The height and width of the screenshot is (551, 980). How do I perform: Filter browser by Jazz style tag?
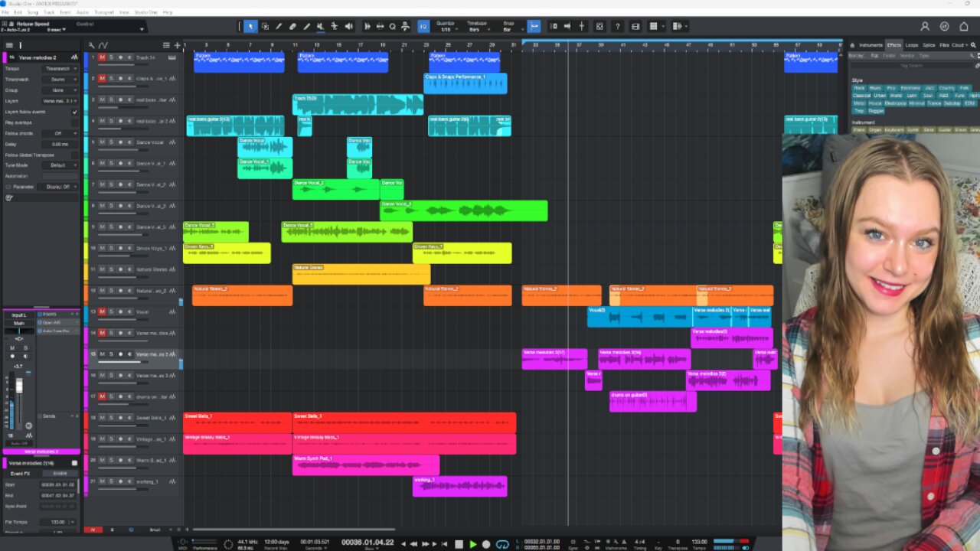click(x=929, y=88)
